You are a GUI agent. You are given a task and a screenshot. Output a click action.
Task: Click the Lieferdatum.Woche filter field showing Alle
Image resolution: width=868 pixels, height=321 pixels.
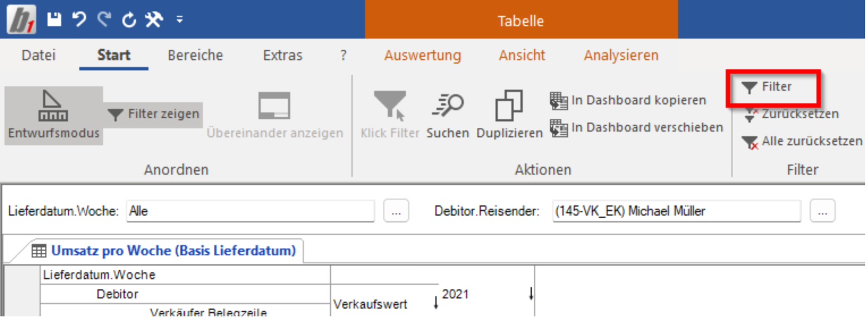[x=250, y=211]
